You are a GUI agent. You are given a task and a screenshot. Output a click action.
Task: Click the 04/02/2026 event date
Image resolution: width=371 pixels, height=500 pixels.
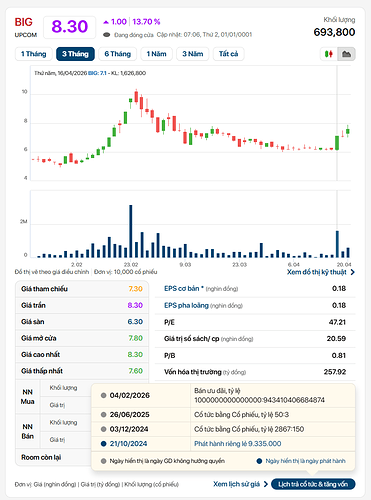(130, 395)
